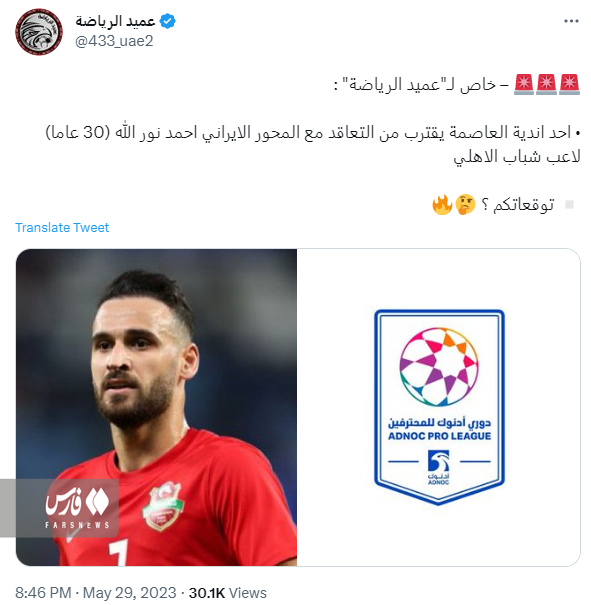
Task: Open the @433_uae2 handle
Action: [114, 41]
